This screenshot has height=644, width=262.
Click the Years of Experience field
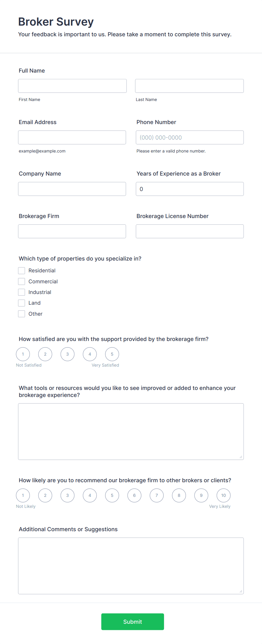tap(189, 189)
